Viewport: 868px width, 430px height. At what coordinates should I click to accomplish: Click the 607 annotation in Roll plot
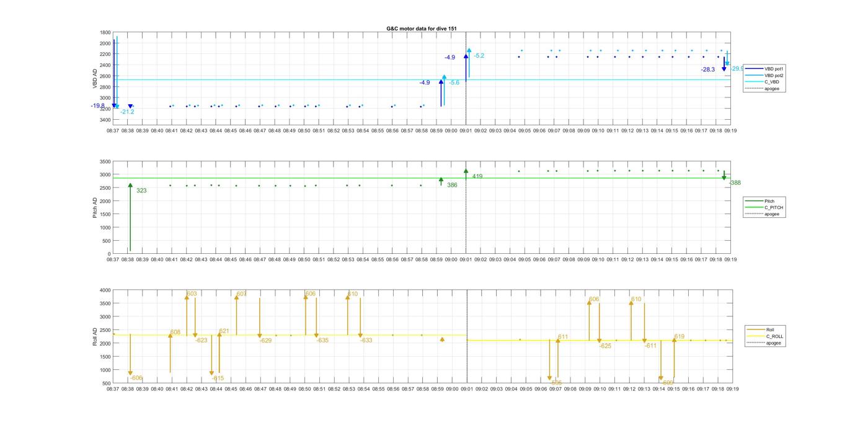241,293
